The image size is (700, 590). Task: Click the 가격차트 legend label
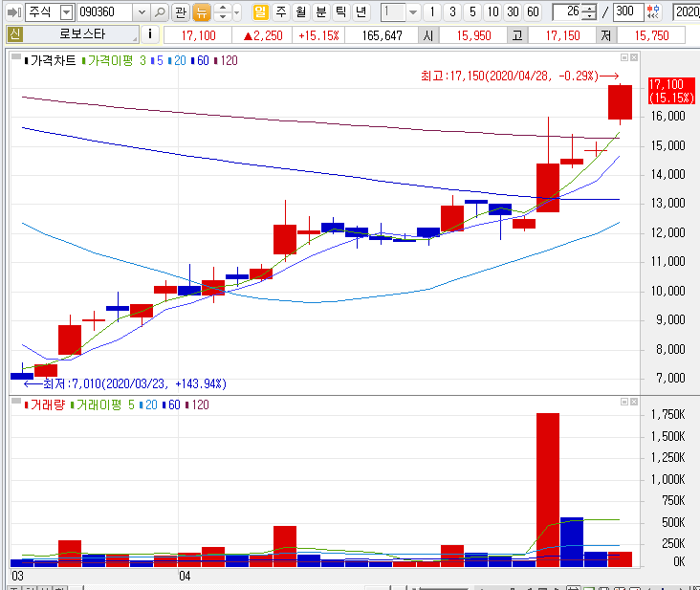[x=50, y=60]
